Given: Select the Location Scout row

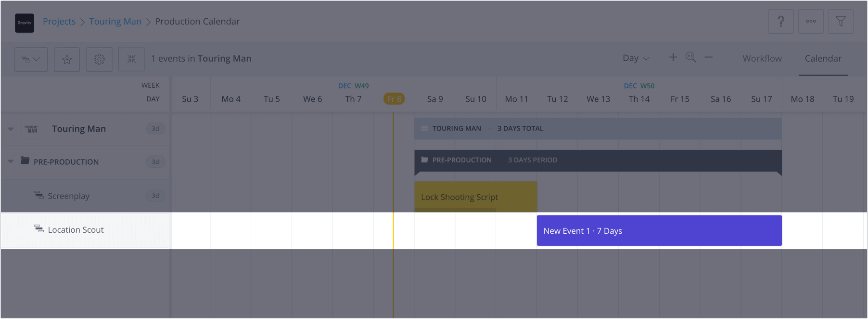Looking at the screenshot, I should coord(85,230).
